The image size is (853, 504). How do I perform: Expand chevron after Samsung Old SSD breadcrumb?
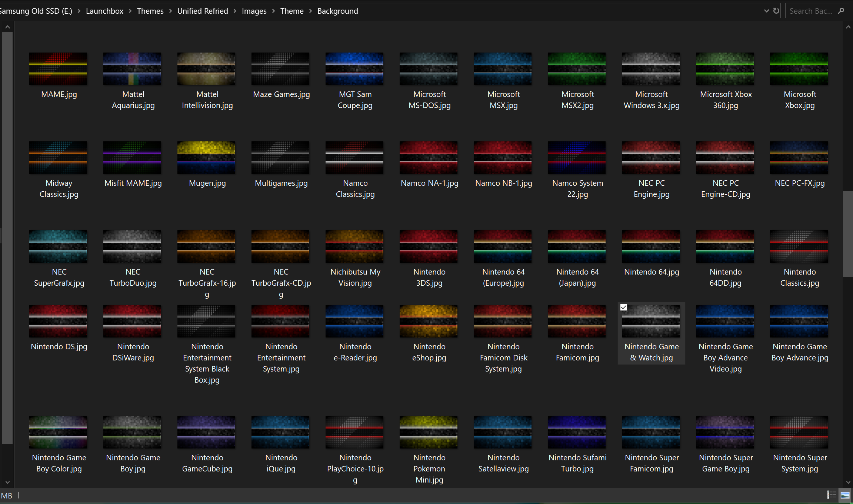point(79,11)
